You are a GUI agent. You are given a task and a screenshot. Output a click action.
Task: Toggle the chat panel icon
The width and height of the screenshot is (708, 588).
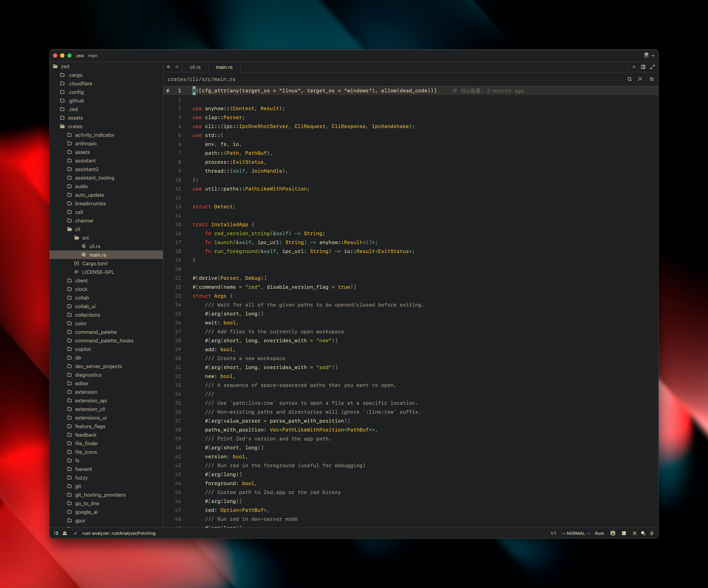pyautogui.click(x=643, y=533)
